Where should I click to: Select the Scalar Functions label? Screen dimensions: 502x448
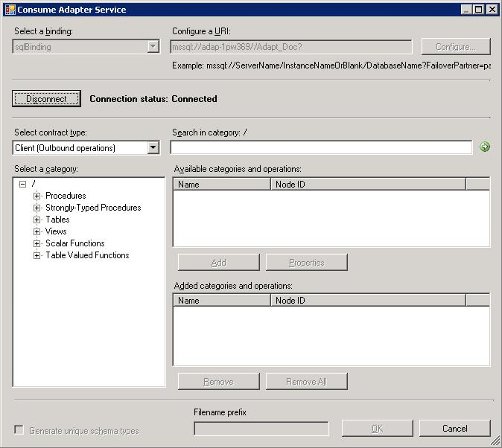click(75, 243)
